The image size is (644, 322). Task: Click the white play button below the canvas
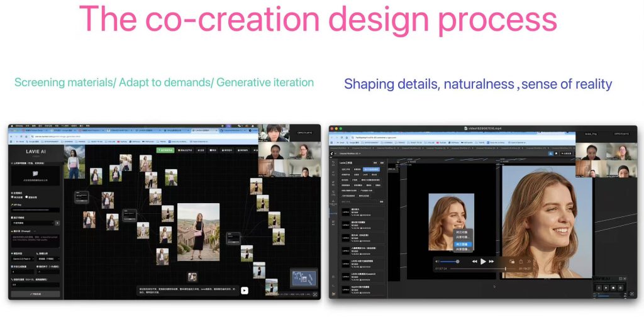pyautogui.click(x=245, y=291)
